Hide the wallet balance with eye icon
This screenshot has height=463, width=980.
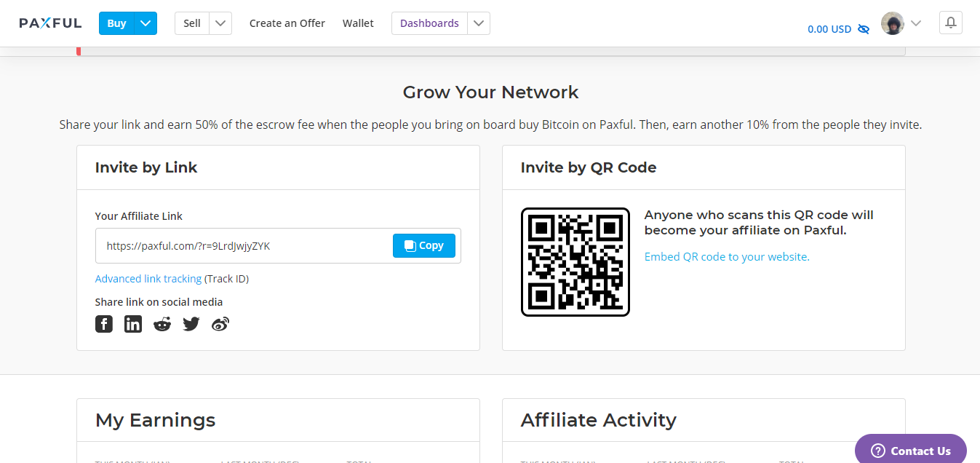(864, 29)
